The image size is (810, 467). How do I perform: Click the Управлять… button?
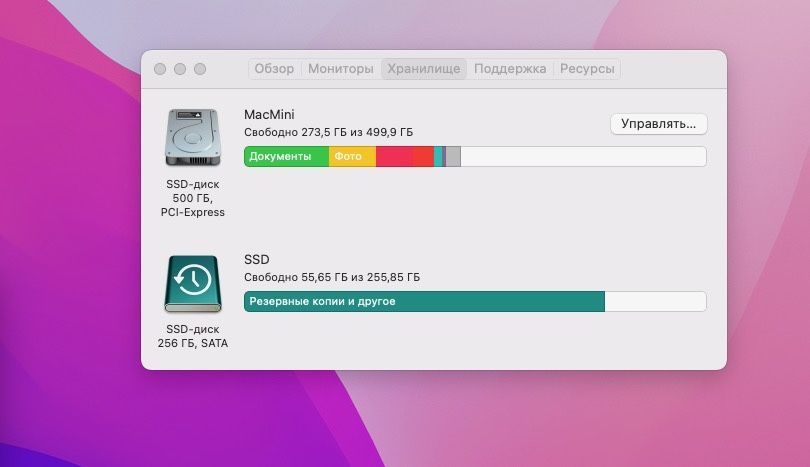point(658,124)
